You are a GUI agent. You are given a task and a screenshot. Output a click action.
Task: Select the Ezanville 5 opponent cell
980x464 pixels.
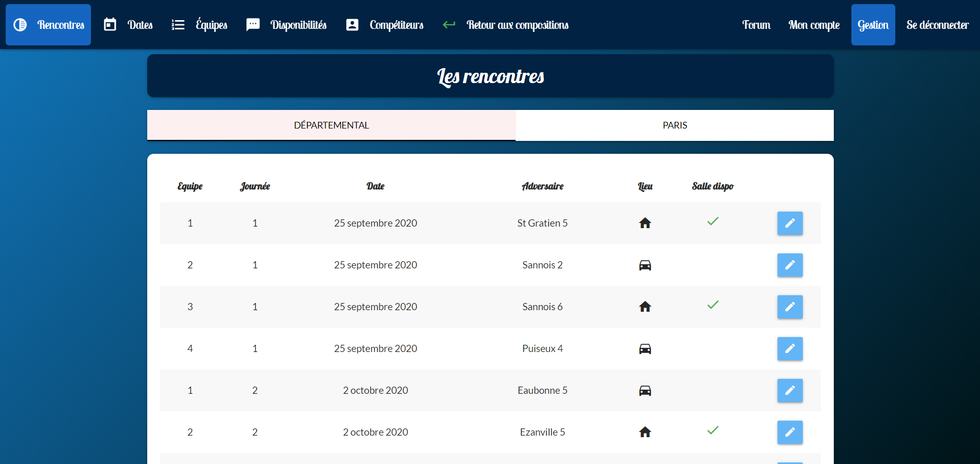542,432
